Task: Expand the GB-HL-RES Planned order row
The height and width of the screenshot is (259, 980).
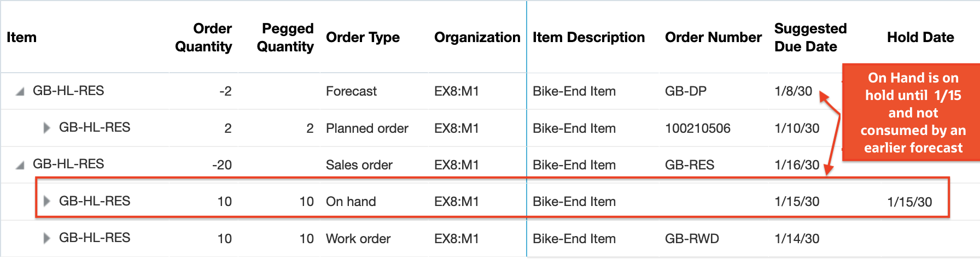Action: tap(47, 128)
